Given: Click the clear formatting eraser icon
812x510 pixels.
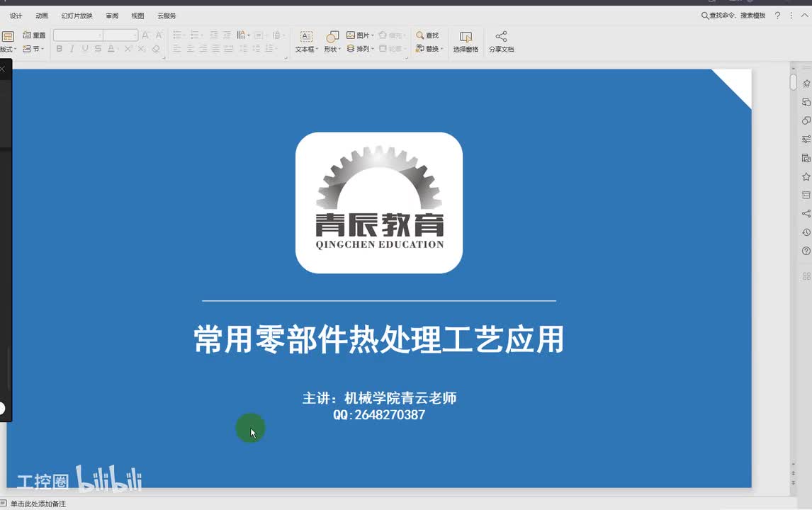Looking at the screenshot, I should [156, 49].
